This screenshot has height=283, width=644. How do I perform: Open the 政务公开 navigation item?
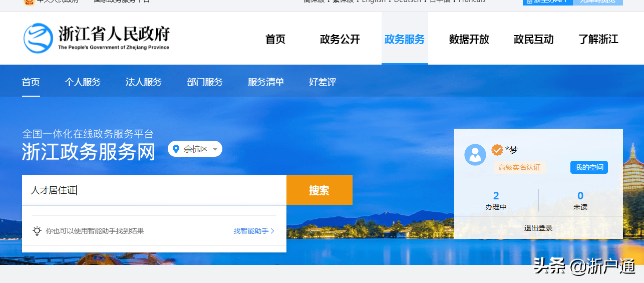pos(340,39)
